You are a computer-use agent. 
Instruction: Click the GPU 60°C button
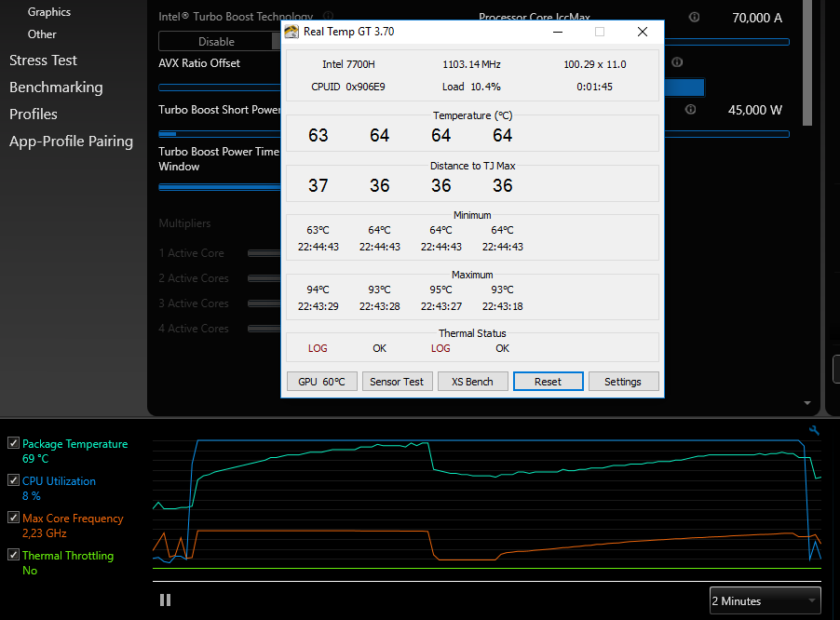[x=322, y=381]
